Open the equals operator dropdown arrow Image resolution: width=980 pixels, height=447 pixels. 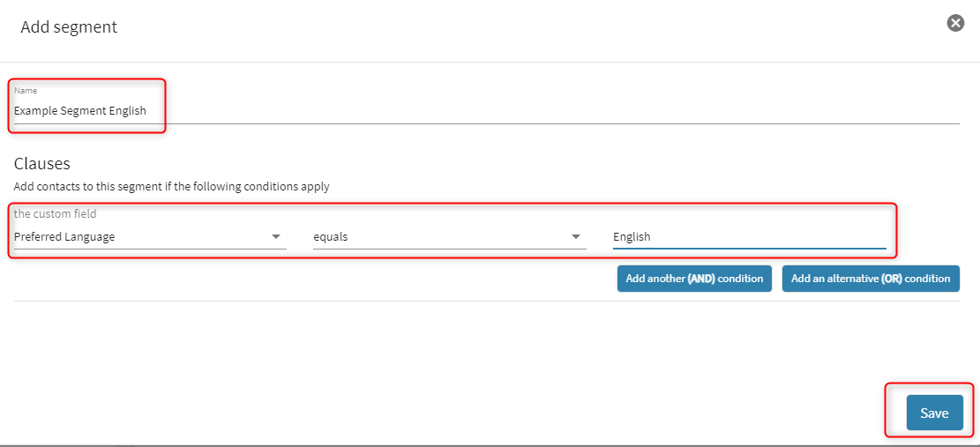coord(576,236)
